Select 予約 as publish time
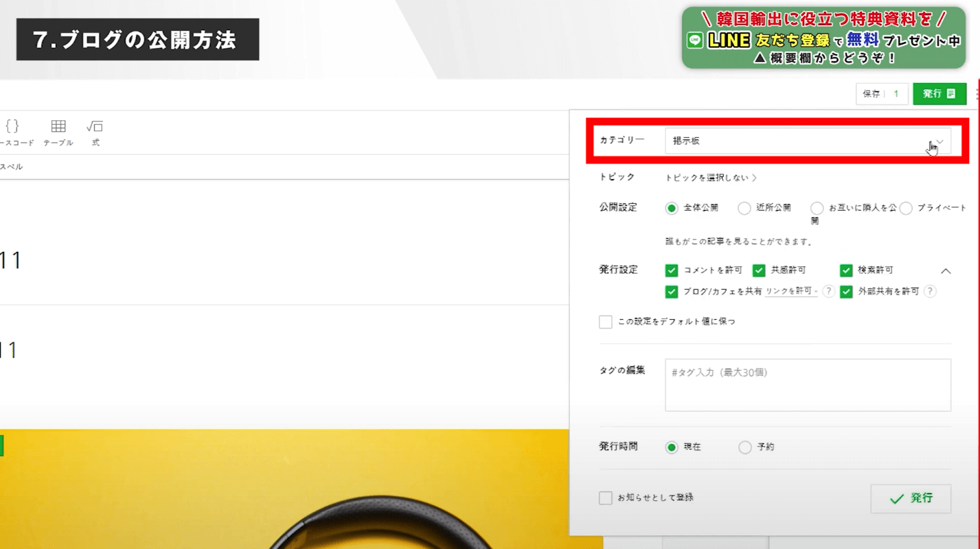Viewport: 980px width, 549px height. point(745,447)
